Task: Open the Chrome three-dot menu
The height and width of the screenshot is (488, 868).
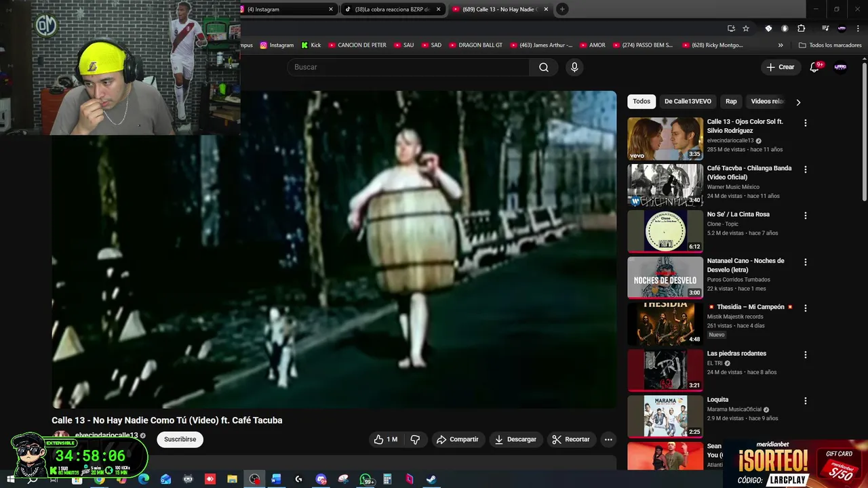Action: [857, 28]
